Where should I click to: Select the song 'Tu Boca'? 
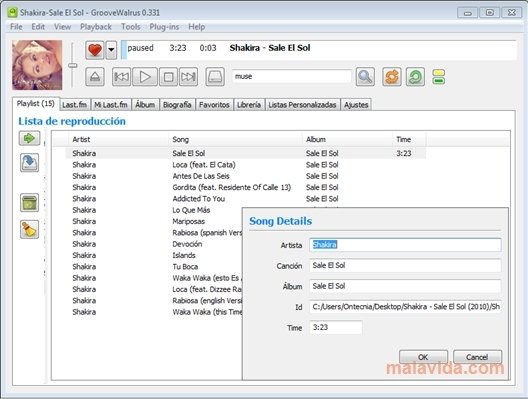[185, 267]
